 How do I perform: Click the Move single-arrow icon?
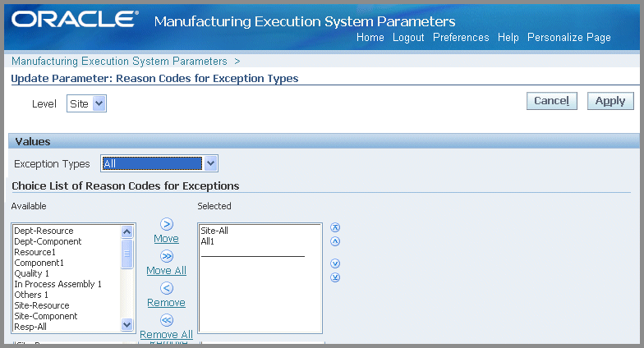(x=166, y=224)
